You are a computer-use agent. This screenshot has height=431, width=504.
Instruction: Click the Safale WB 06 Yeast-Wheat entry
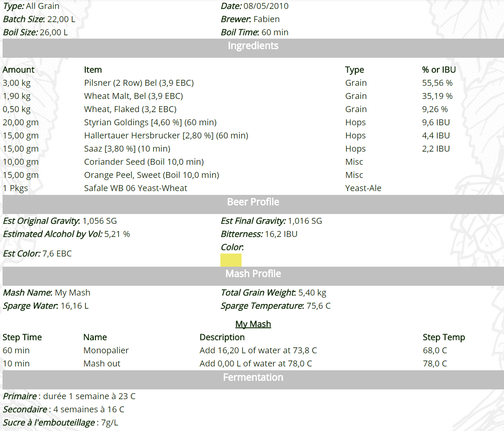click(x=135, y=188)
